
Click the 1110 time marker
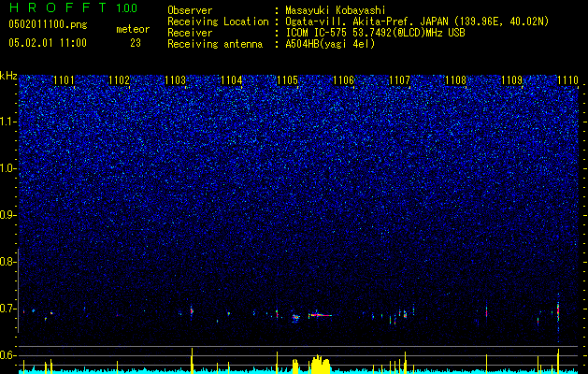coord(568,80)
